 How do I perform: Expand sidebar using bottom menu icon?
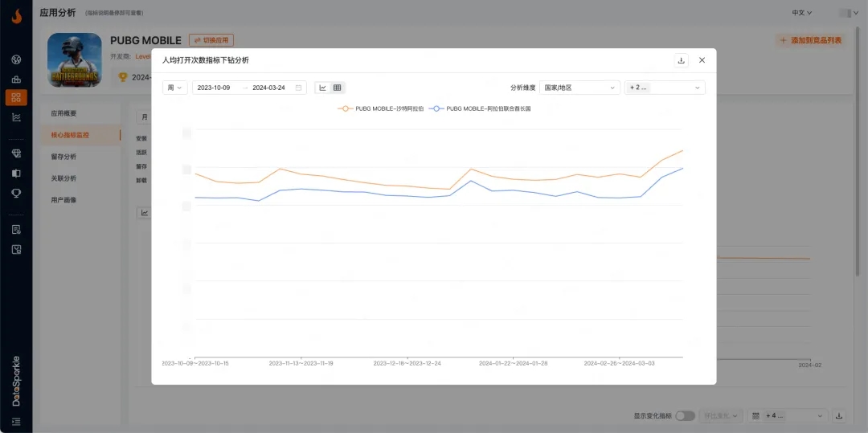point(16,421)
